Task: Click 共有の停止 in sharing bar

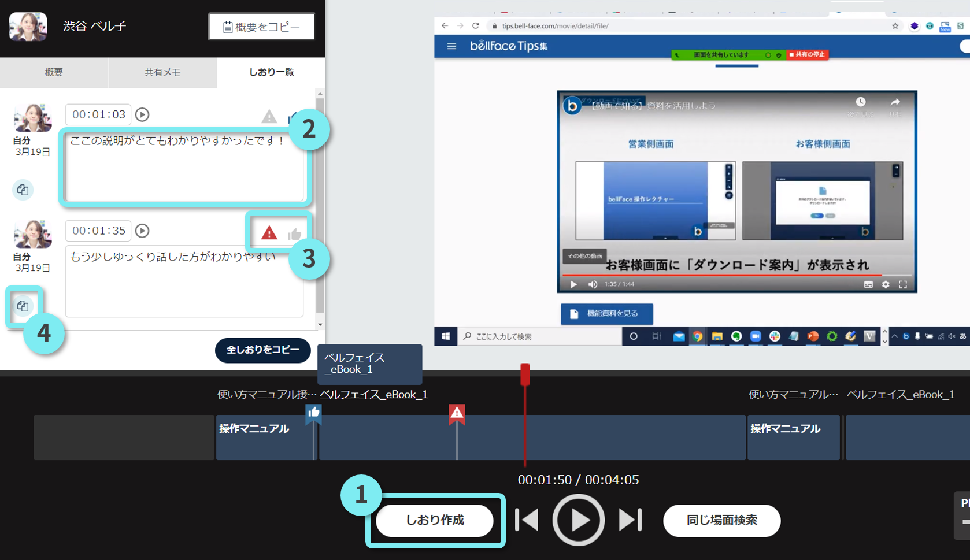Action: (808, 54)
